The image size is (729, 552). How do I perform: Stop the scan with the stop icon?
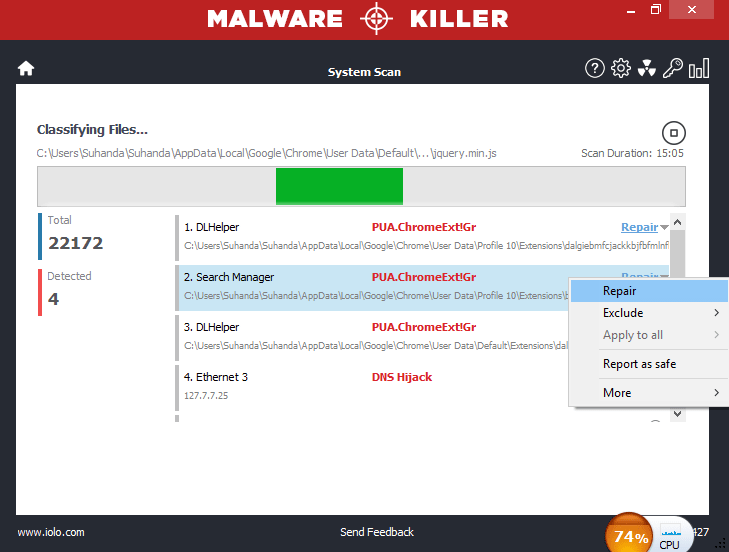point(674,133)
